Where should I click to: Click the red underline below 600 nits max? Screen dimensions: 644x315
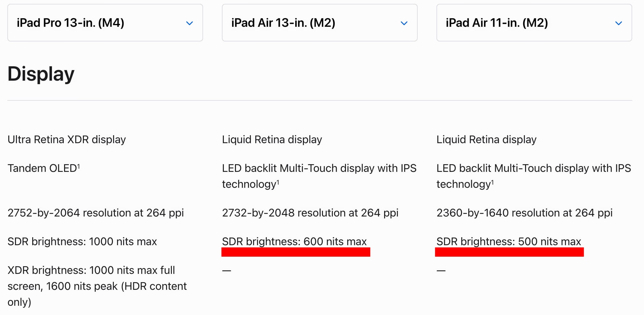pyautogui.click(x=296, y=252)
